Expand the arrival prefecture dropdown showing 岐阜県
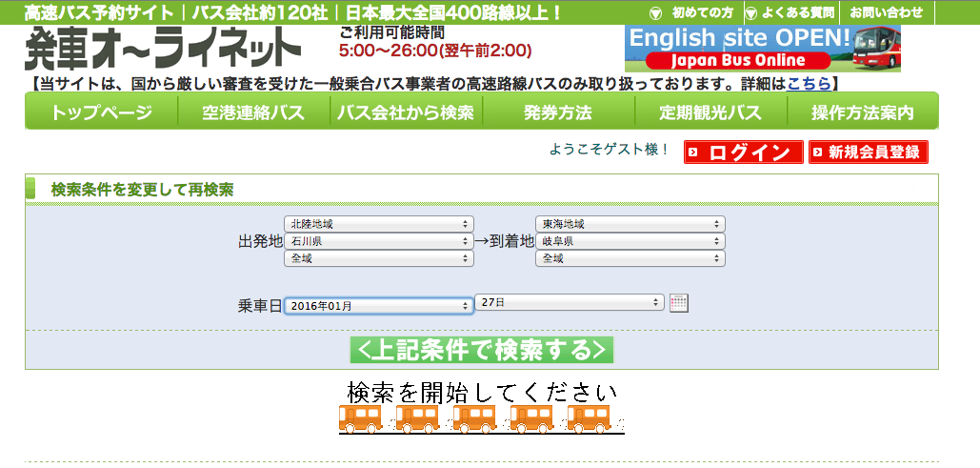The image size is (980, 468). 630,241
